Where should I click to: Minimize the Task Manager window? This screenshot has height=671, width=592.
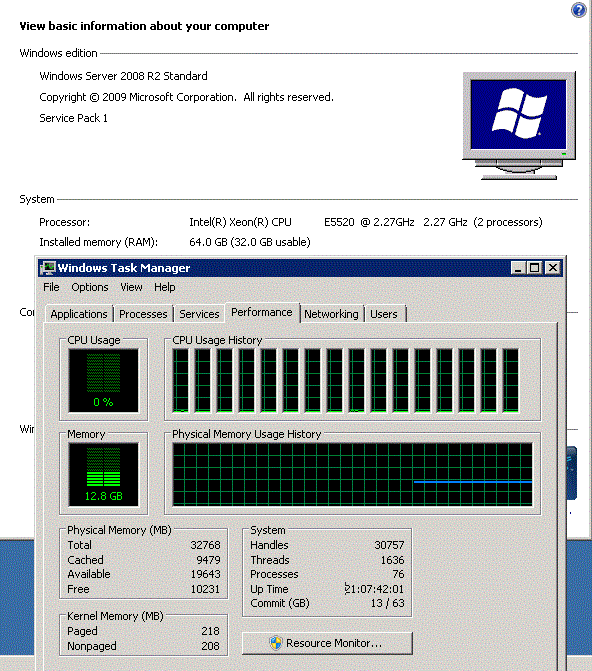pyautogui.click(x=518, y=268)
